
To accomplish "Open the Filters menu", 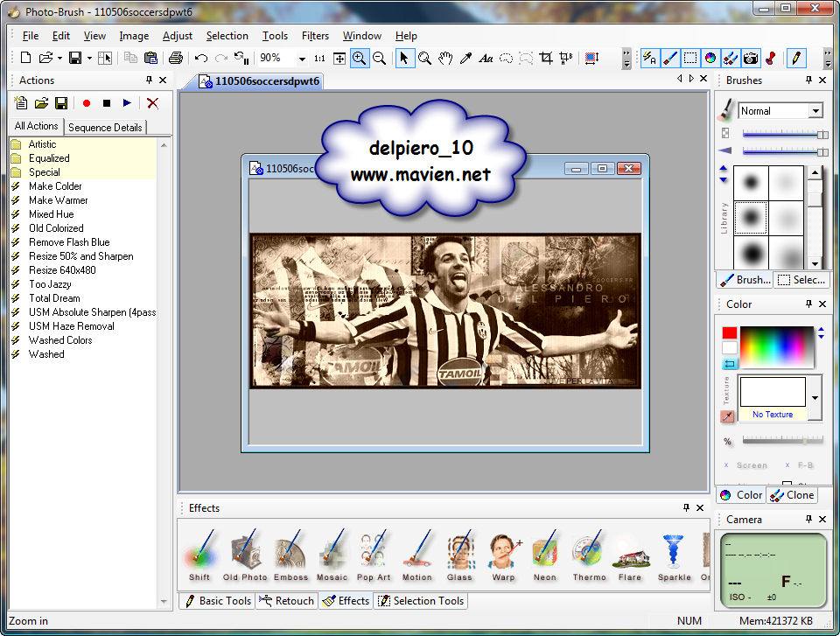I will click(x=315, y=36).
